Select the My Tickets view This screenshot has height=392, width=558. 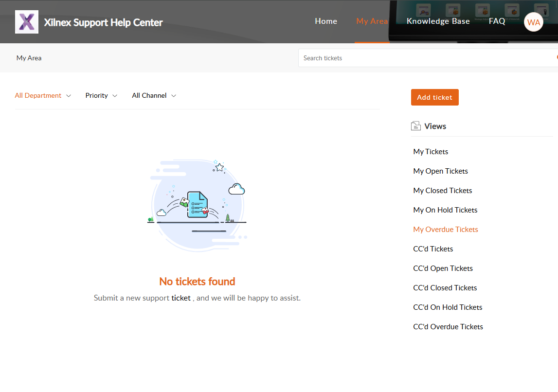431,152
